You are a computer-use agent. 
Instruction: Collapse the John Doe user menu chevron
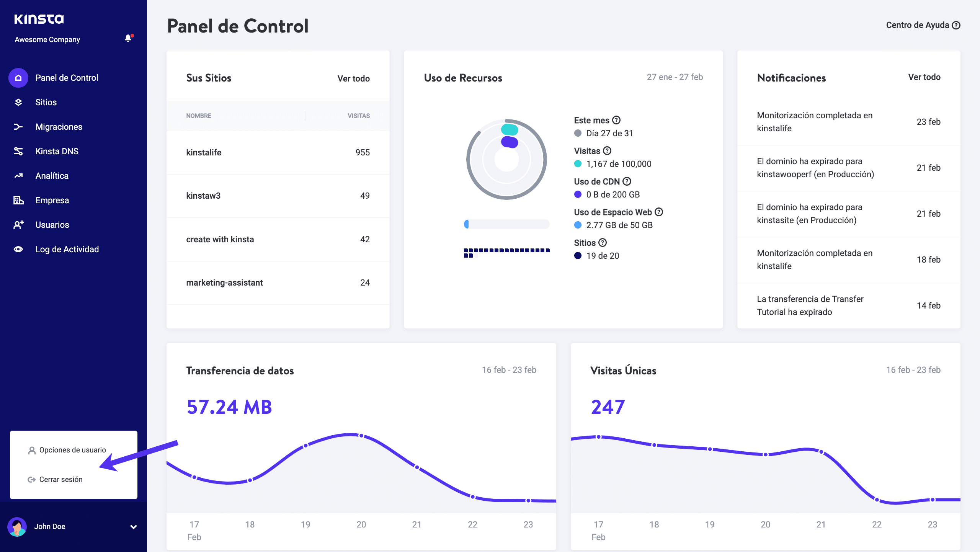click(133, 527)
